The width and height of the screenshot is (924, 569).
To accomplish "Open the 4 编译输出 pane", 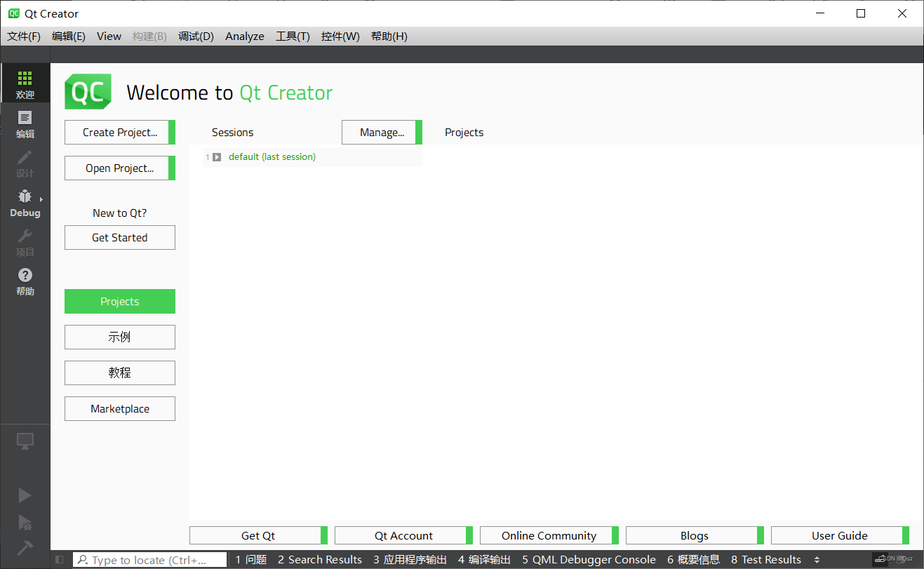I will click(x=485, y=560).
